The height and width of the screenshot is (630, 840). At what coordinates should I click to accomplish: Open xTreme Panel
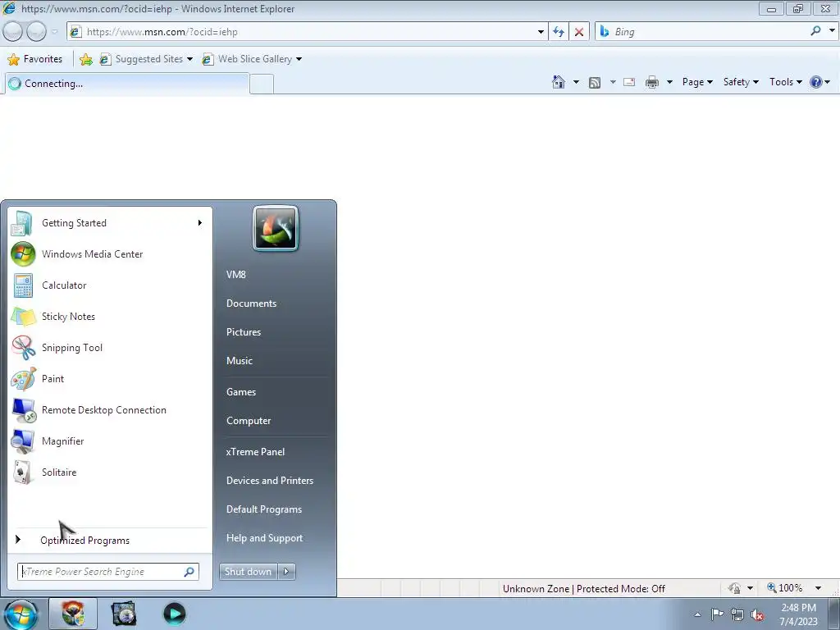[x=255, y=452]
